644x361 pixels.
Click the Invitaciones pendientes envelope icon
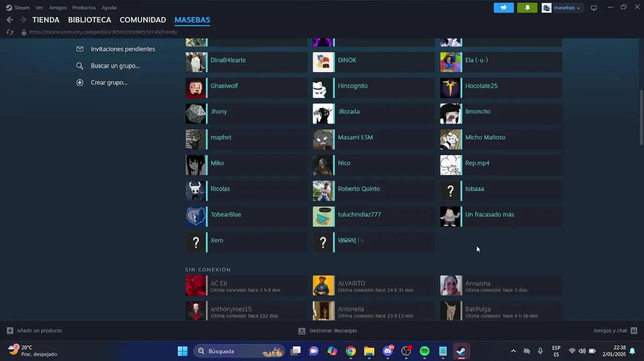(x=80, y=49)
